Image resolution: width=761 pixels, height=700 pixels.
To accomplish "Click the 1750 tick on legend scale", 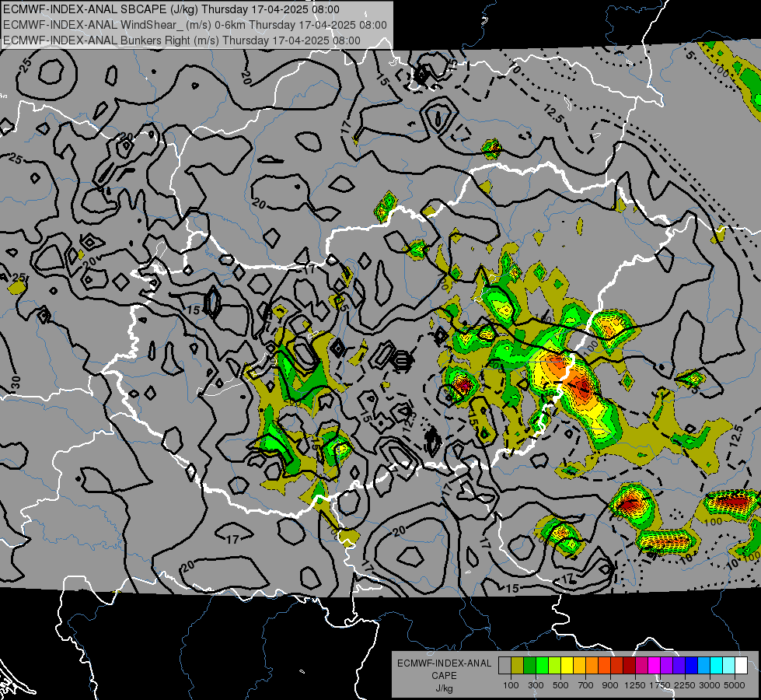I will pyautogui.click(x=661, y=685).
